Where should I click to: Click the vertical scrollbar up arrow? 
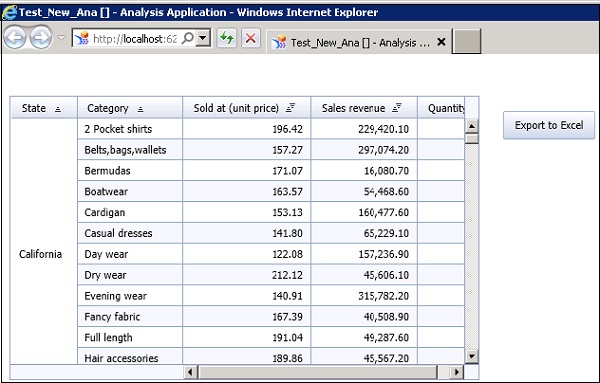coord(472,126)
